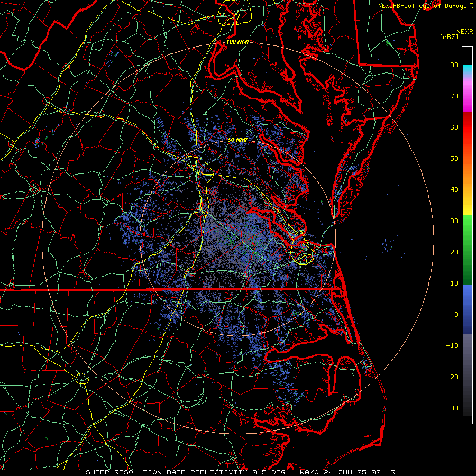Click the SUPER-RESOLUTION BASE REFLECTIVITY caption
The image size is (476, 476).
point(167,472)
